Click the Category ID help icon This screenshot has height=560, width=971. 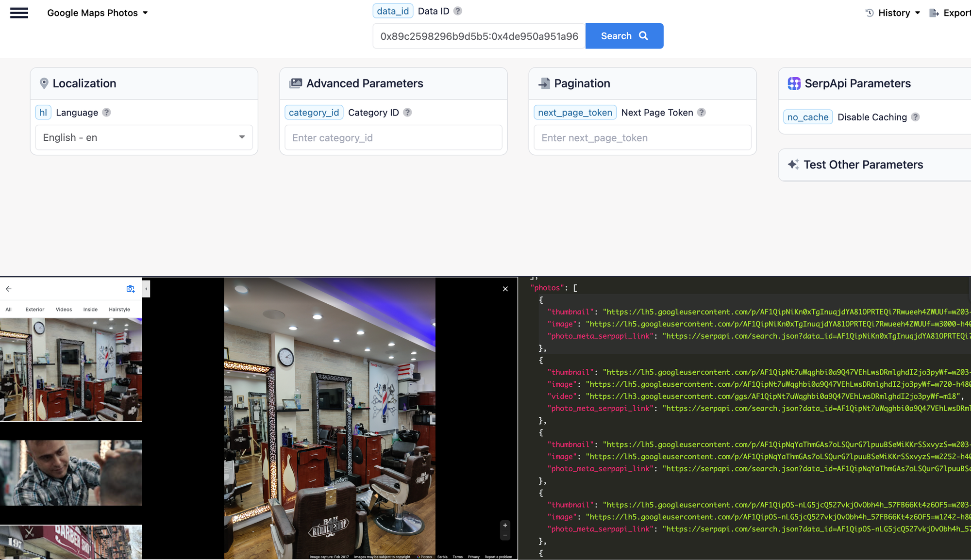coord(407,113)
